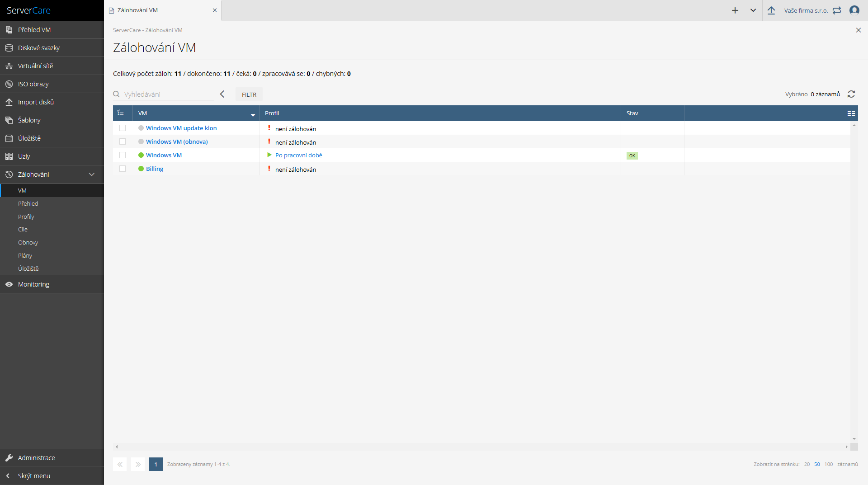Image resolution: width=868 pixels, height=485 pixels.
Task: Close the page with X icon
Action: click(x=859, y=30)
